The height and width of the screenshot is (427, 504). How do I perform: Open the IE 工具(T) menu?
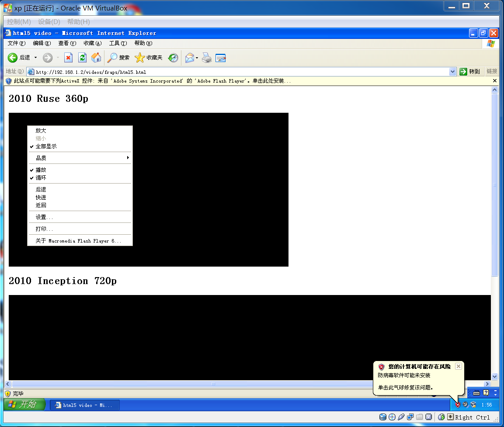(x=118, y=43)
